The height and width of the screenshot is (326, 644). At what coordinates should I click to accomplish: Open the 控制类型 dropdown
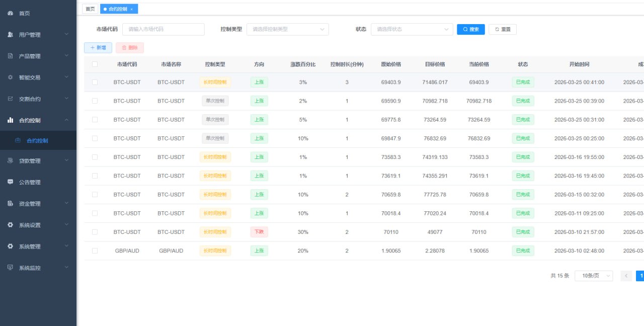(x=287, y=29)
